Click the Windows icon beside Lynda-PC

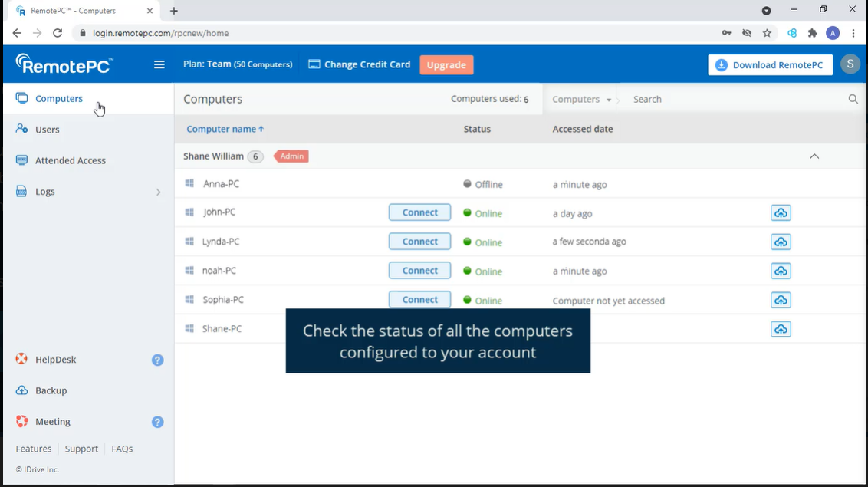[x=189, y=242]
